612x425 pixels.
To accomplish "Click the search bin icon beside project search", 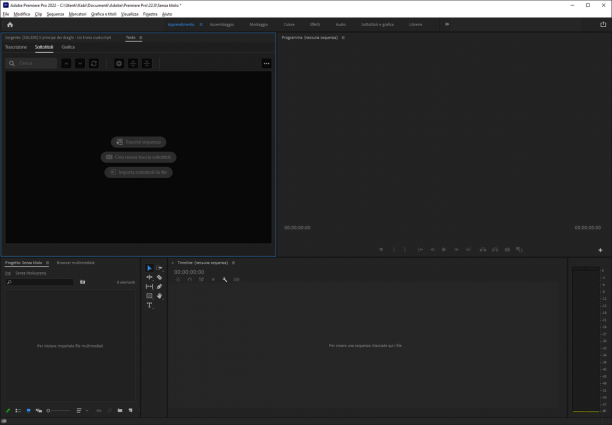I will point(82,282).
